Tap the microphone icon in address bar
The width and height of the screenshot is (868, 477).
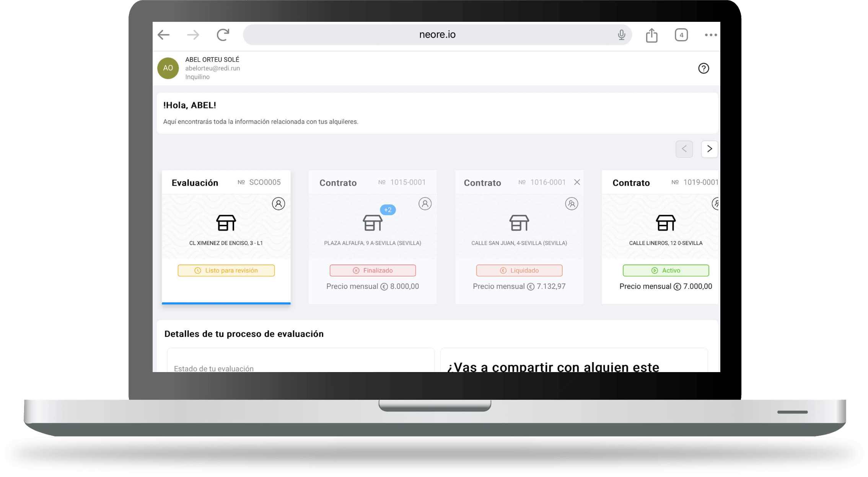621,35
